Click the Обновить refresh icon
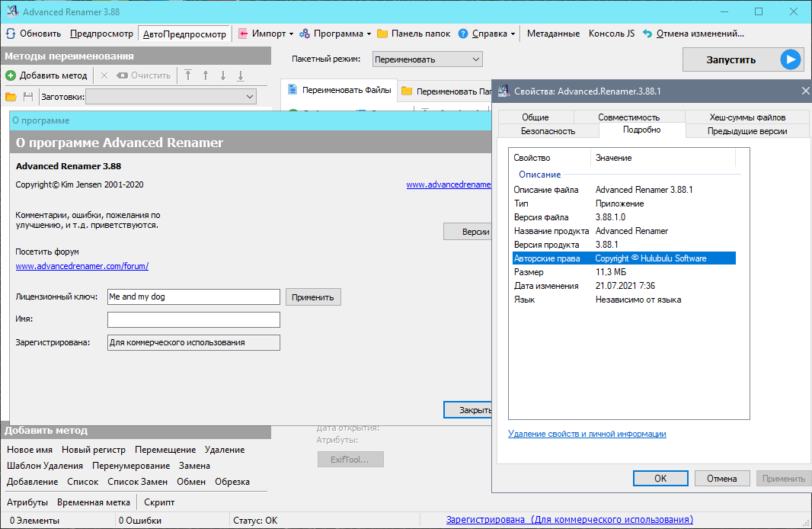The height and width of the screenshot is (529, 812). point(11,34)
